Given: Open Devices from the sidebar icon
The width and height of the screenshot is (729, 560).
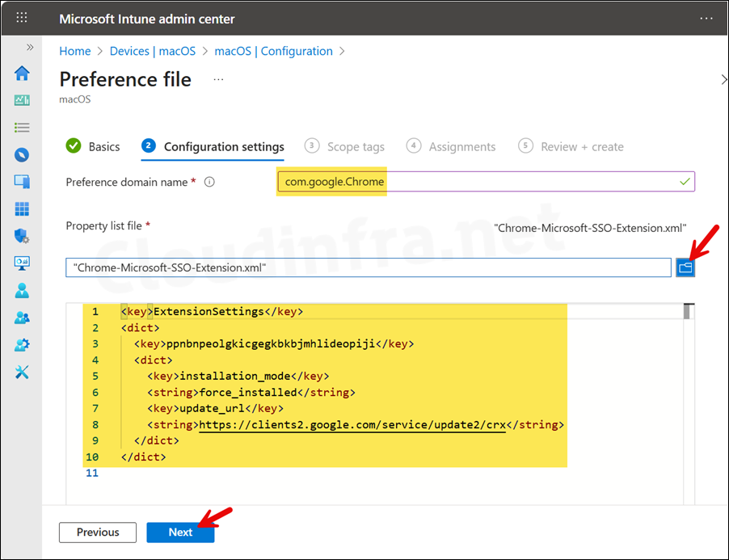Looking at the screenshot, I should click(x=22, y=182).
